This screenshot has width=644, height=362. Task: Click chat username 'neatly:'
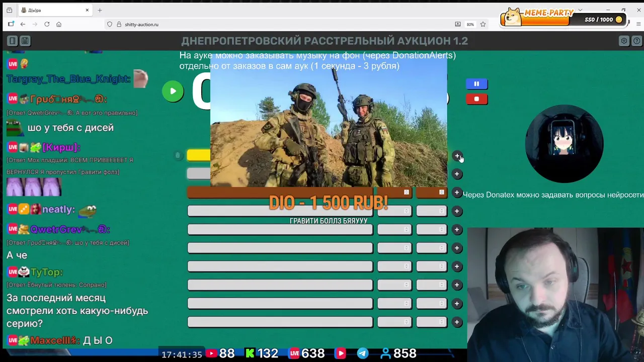pos(58,209)
